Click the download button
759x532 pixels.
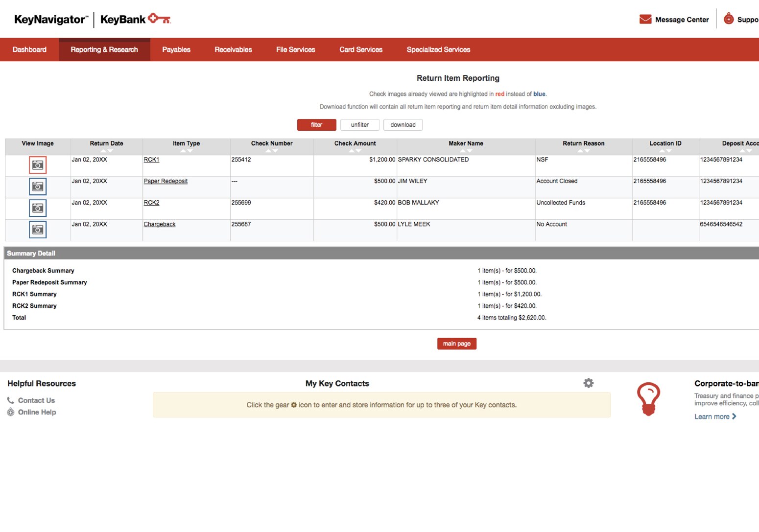[403, 125]
